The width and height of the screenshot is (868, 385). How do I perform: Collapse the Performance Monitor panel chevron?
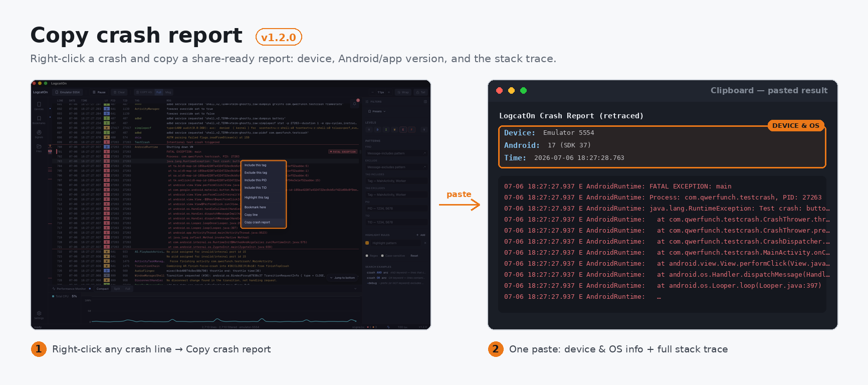click(355, 288)
